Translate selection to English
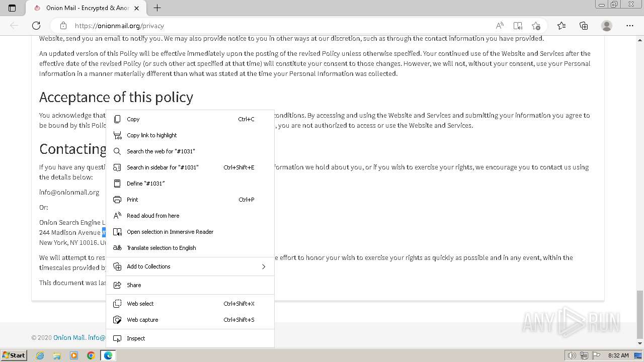This screenshot has width=644, height=362. (x=190, y=248)
